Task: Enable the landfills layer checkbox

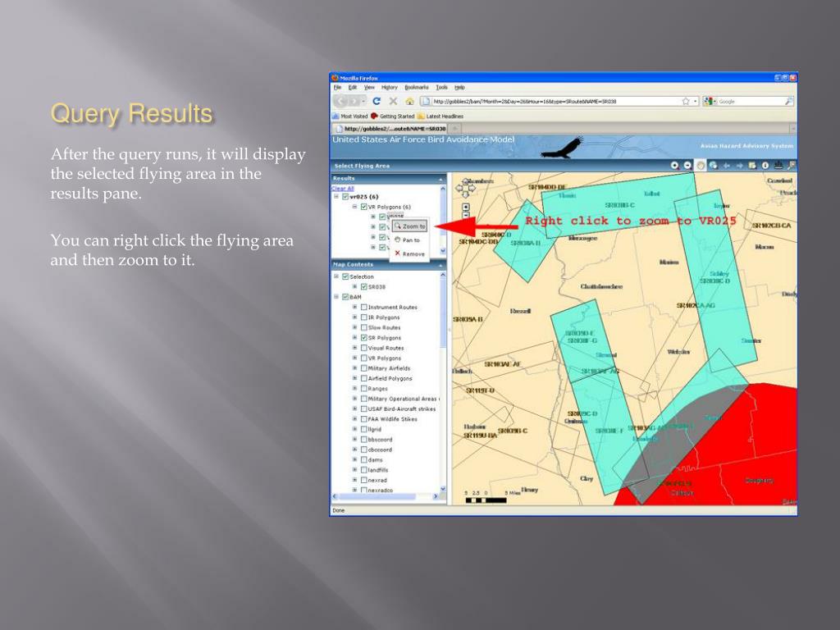Action: point(363,470)
